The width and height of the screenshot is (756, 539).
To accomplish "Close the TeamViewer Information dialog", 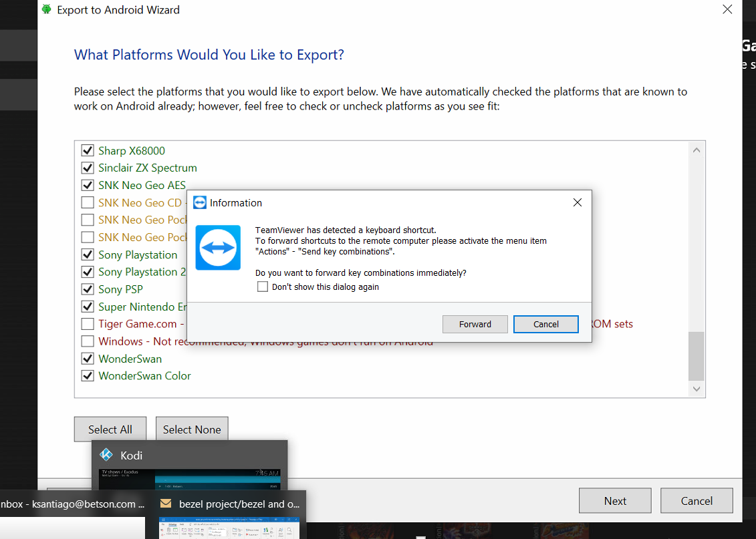I will coord(577,203).
